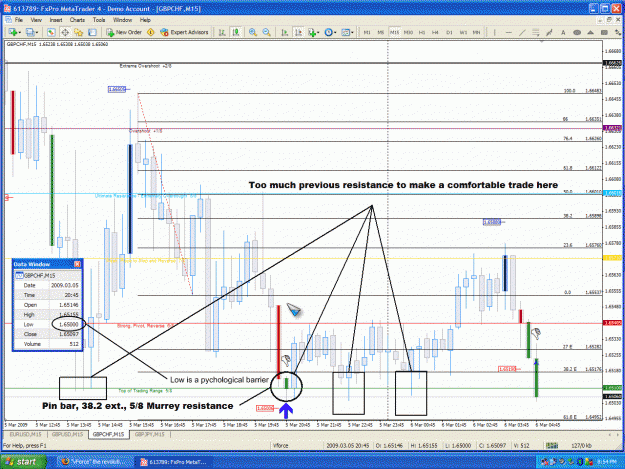Select the GBPCHF,M15 chart tab
This screenshot has height=469, width=625.
108,434
